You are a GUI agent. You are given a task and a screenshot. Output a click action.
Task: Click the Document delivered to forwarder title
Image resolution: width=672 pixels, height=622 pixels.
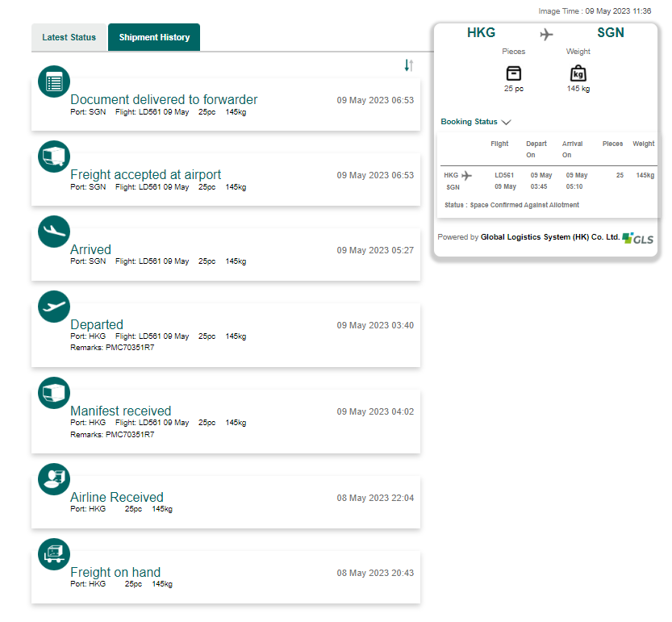pos(164,99)
